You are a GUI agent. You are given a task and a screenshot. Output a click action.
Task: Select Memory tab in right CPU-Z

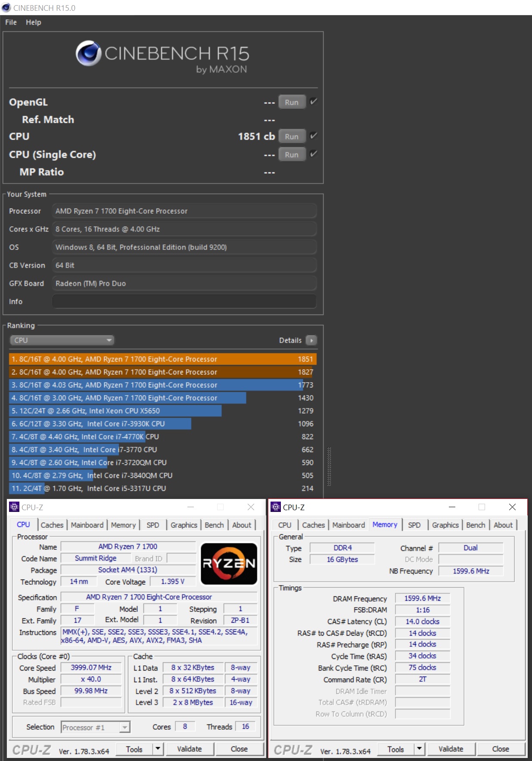[x=385, y=524]
